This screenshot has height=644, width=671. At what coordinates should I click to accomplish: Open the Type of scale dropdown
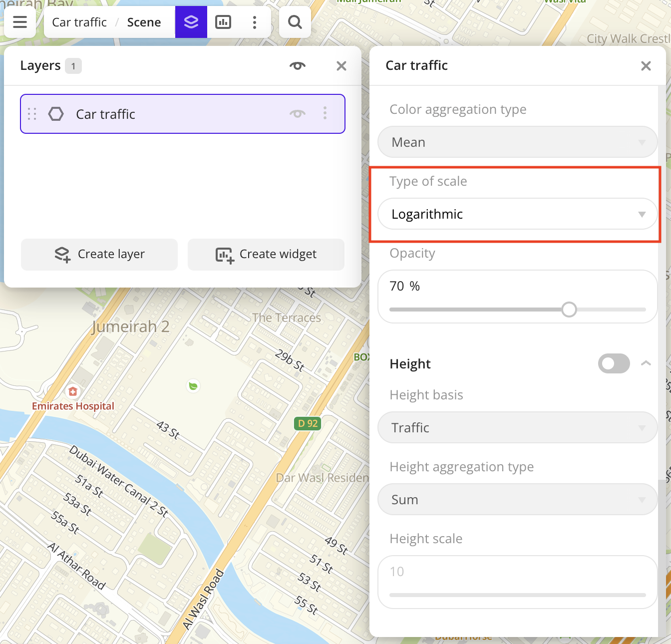[x=518, y=214]
